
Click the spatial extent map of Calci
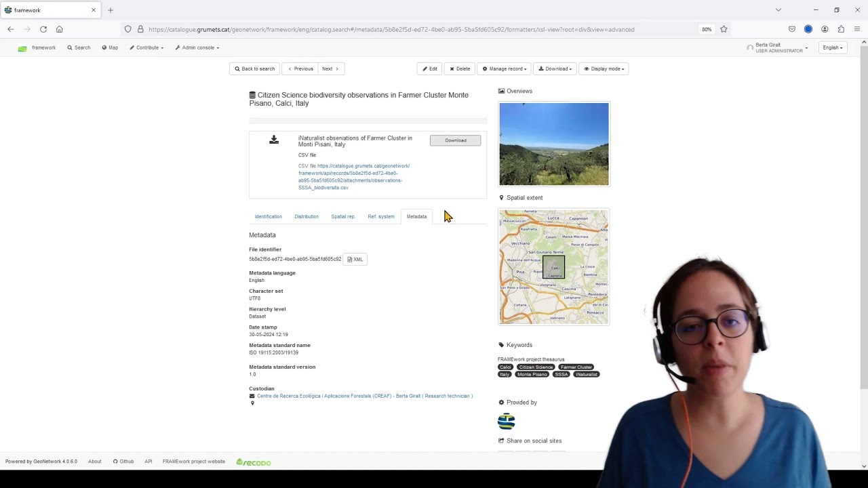pos(554,267)
